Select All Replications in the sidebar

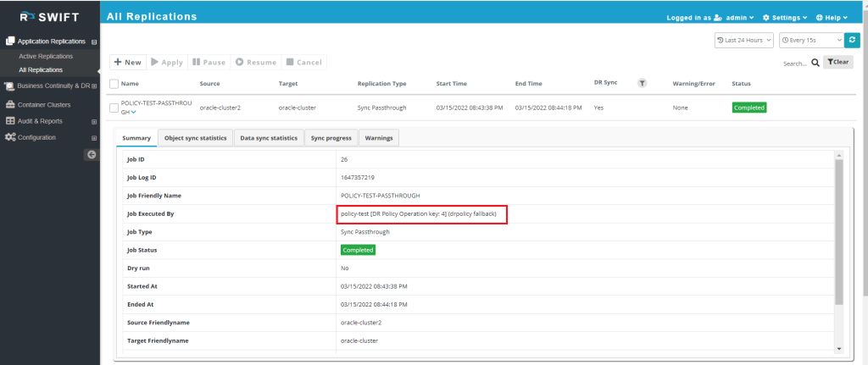pyautogui.click(x=41, y=69)
